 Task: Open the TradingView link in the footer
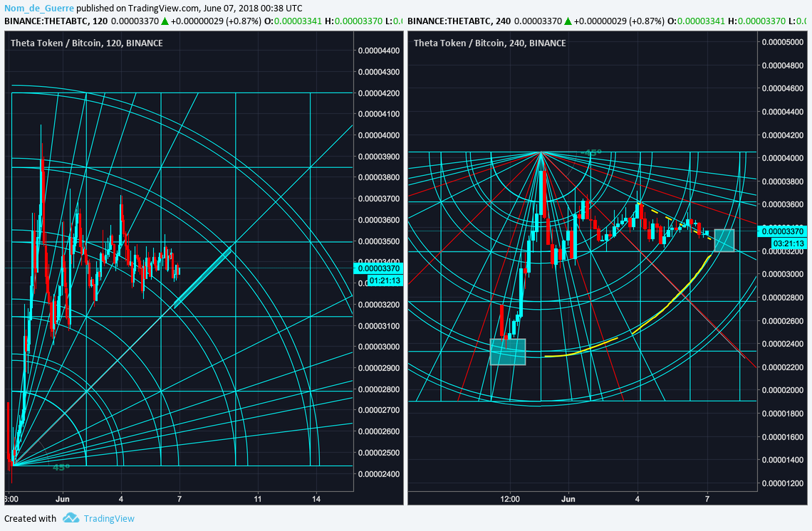coord(109,519)
